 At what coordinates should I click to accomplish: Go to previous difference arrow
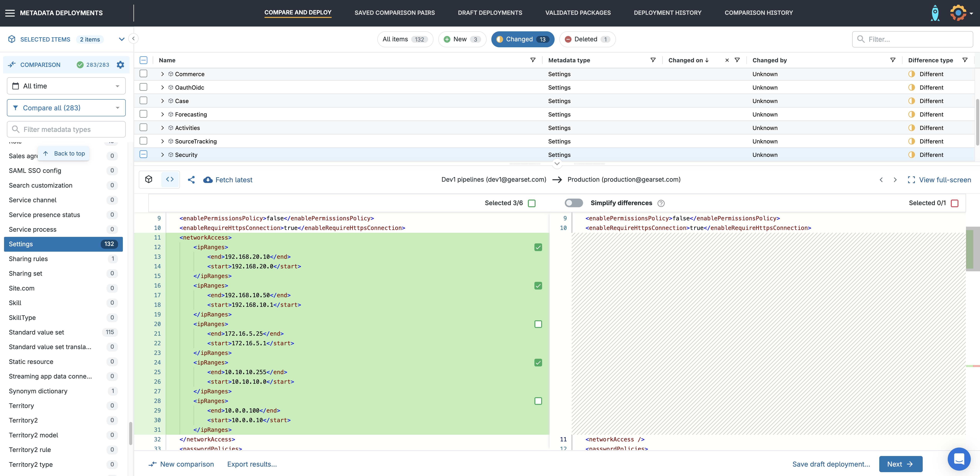(x=881, y=180)
